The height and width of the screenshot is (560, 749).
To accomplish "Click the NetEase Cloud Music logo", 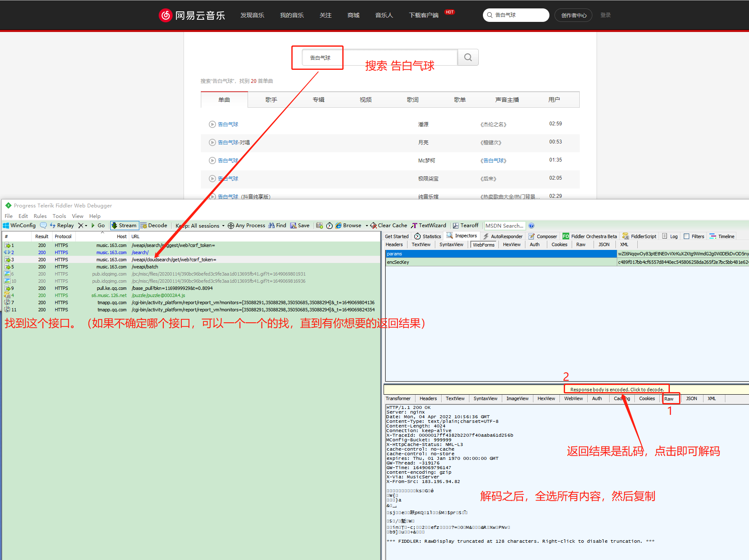I will tap(192, 15).
